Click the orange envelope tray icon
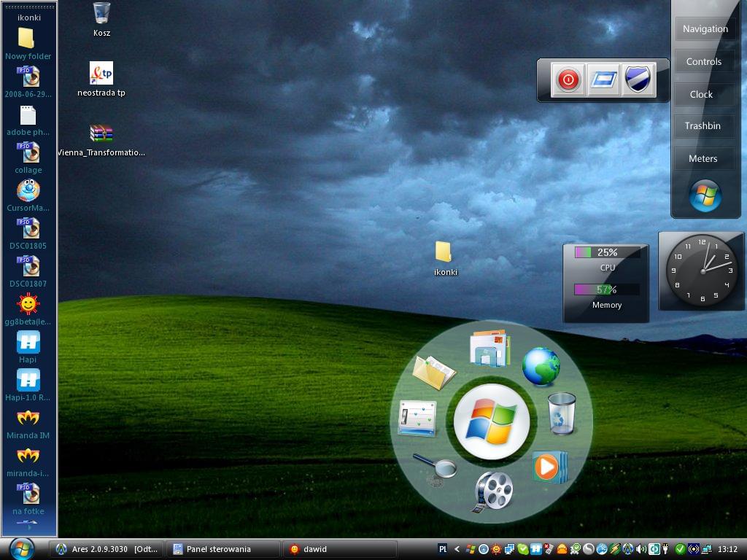 tap(562, 549)
